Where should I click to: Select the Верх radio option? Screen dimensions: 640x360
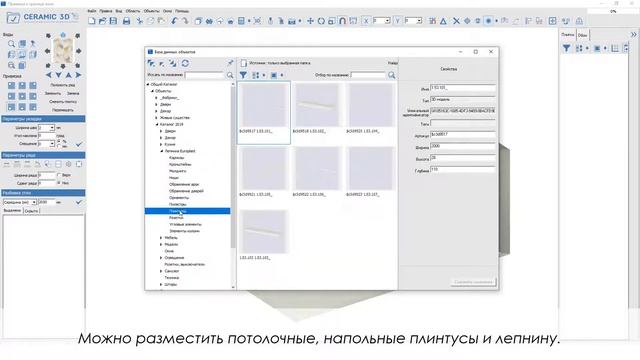point(59,175)
